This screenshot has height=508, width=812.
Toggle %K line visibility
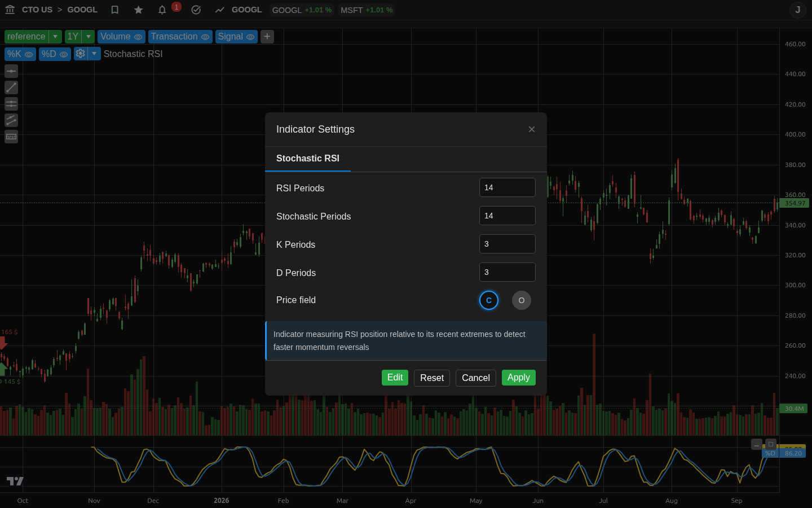coord(29,54)
